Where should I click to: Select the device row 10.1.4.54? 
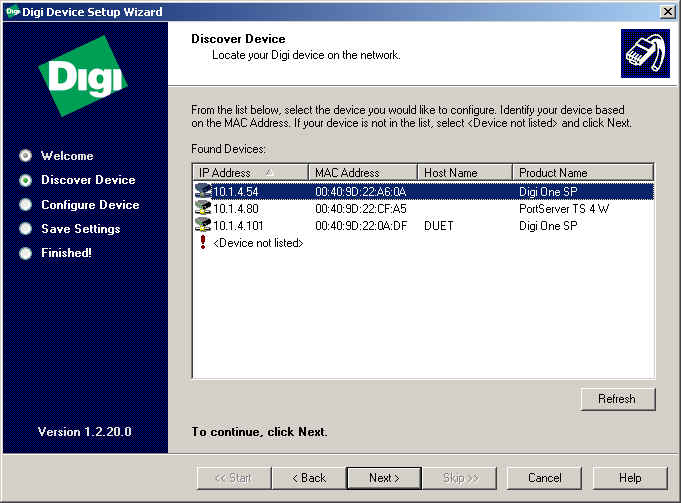(x=424, y=192)
